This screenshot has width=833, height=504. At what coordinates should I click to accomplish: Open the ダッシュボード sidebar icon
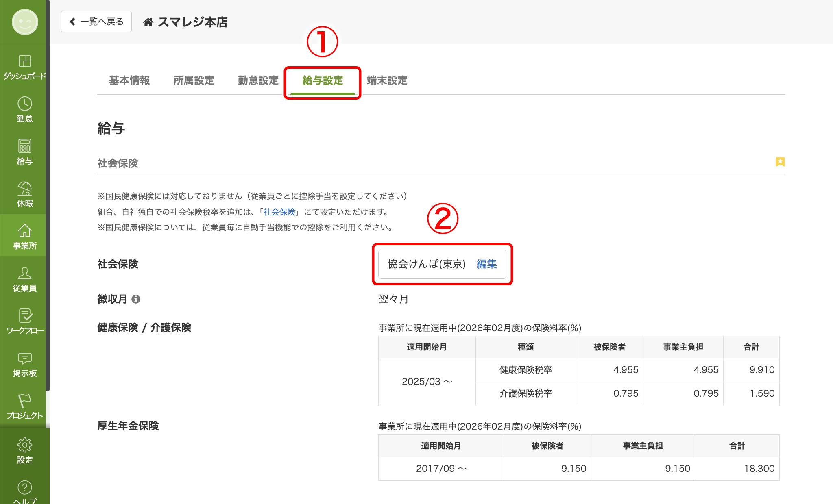(x=24, y=62)
